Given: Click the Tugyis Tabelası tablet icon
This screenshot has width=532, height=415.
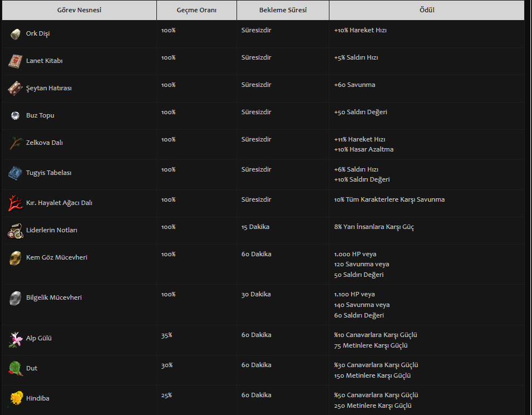Looking at the screenshot, I should click(x=15, y=173).
